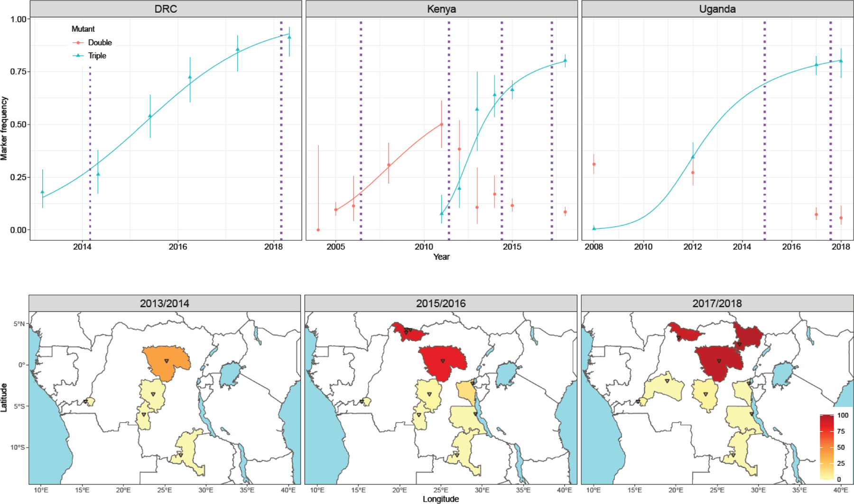854x504 pixels.
Task: Click the 50 label on color scale
Action: tap(841, 448)
